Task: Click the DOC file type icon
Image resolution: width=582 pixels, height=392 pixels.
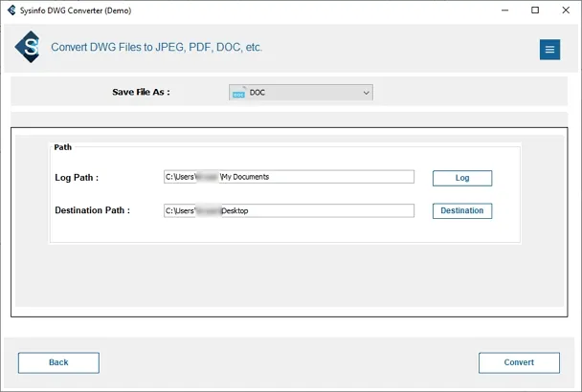Action: [x=238, y=93]
